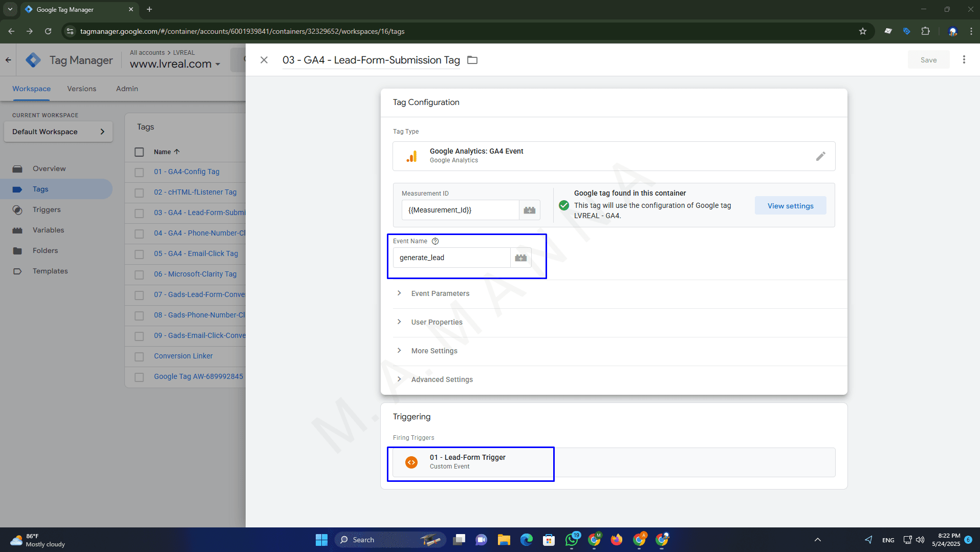Close the tag editor with the X icon
The width and height of the screenshot is (980, 552).
(x=264, y=60)
